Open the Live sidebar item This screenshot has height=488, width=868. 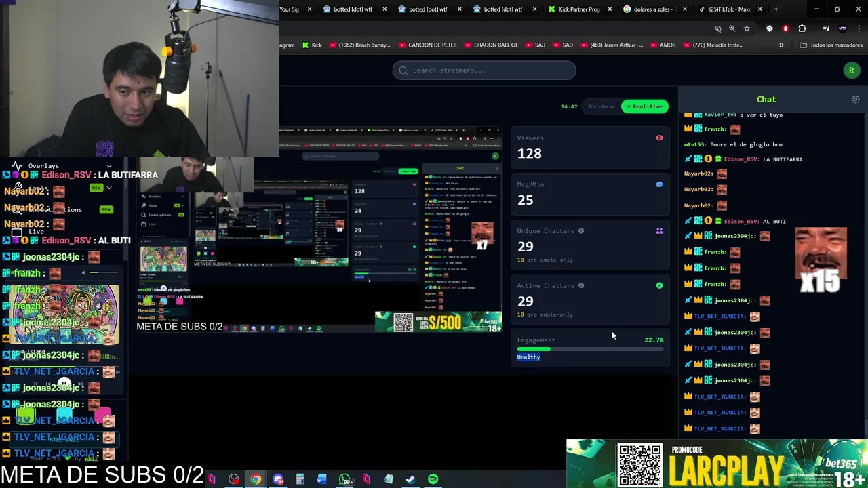(x=36, y=232)
